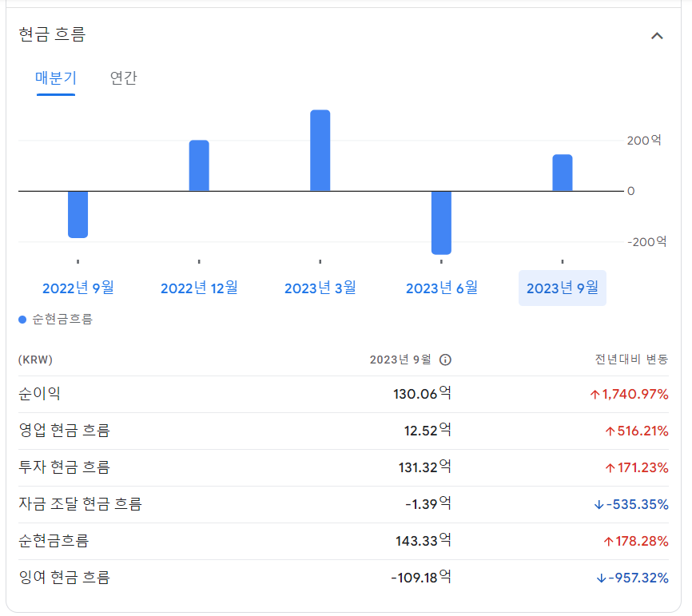Click the 순현금흐름 legend label
This screenshot has height=616, width=692.
[62, 319]
